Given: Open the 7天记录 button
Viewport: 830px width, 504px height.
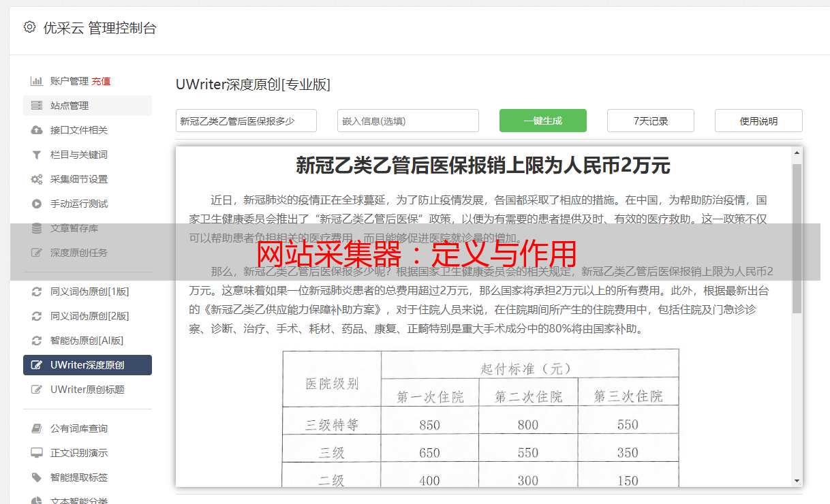Looking at the screenshot, I should pos(650,121).
